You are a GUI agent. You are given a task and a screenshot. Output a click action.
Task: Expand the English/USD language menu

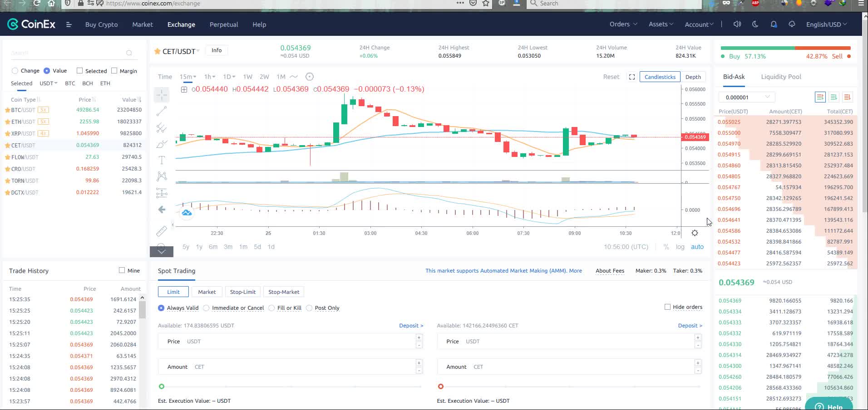coord(826,24)
